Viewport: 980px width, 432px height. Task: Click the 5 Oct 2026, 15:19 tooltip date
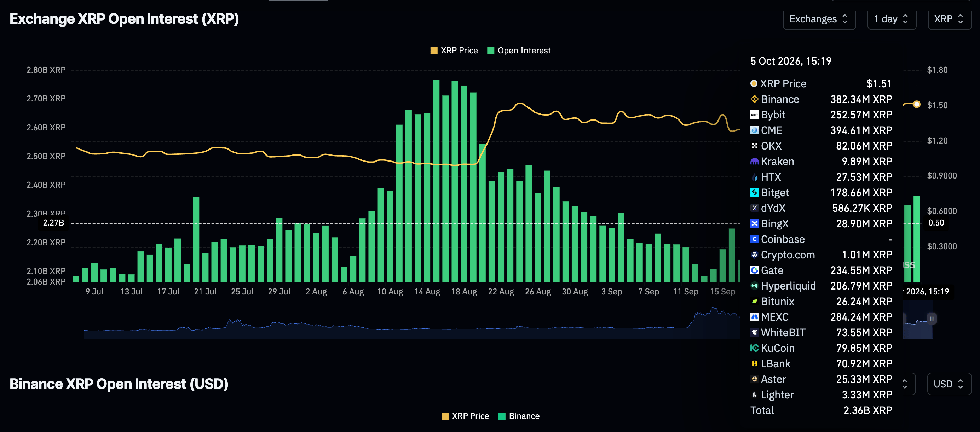pos(790,61)
